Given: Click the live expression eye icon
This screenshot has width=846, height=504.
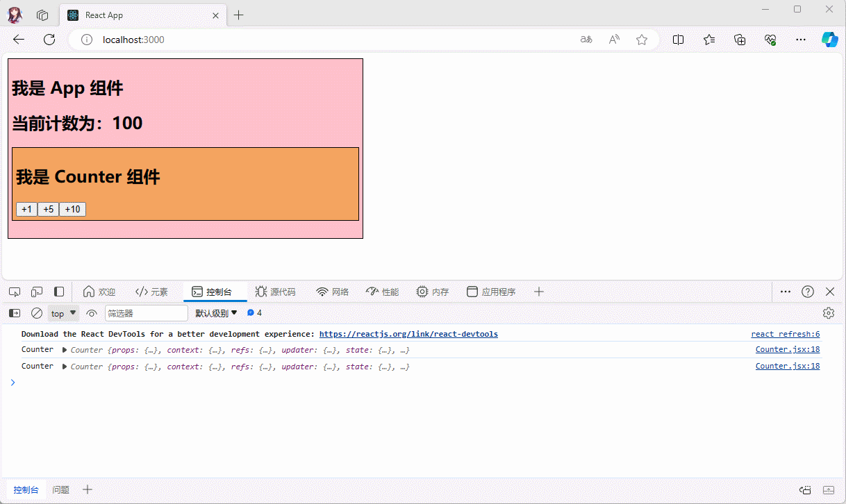Looking at the screenshot, I should [x=92, y=313].
